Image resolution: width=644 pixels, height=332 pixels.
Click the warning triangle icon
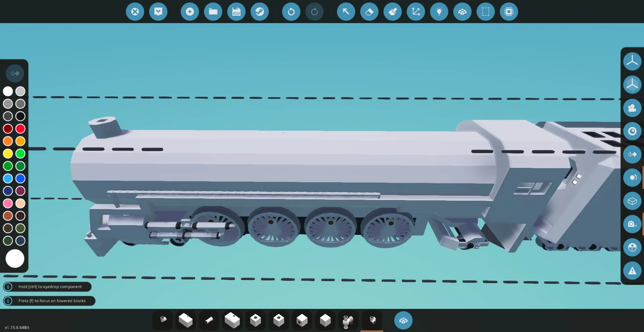(632, 271)
